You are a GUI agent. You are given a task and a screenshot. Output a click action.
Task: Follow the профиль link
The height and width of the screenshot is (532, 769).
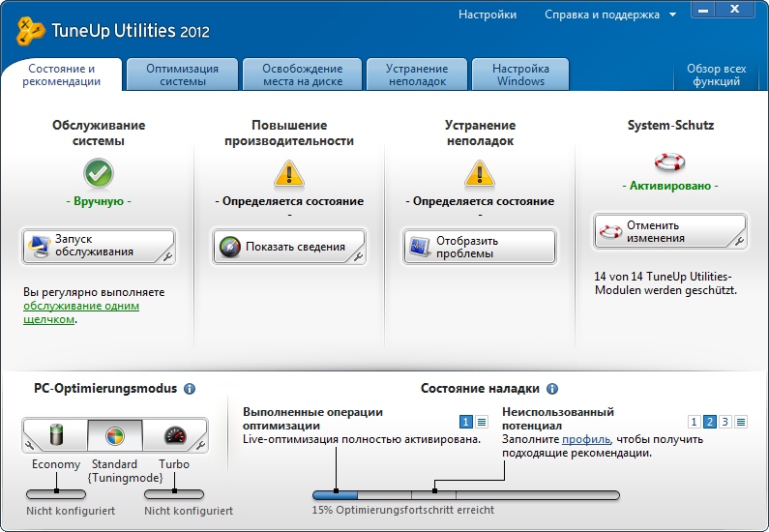(586, 439)
